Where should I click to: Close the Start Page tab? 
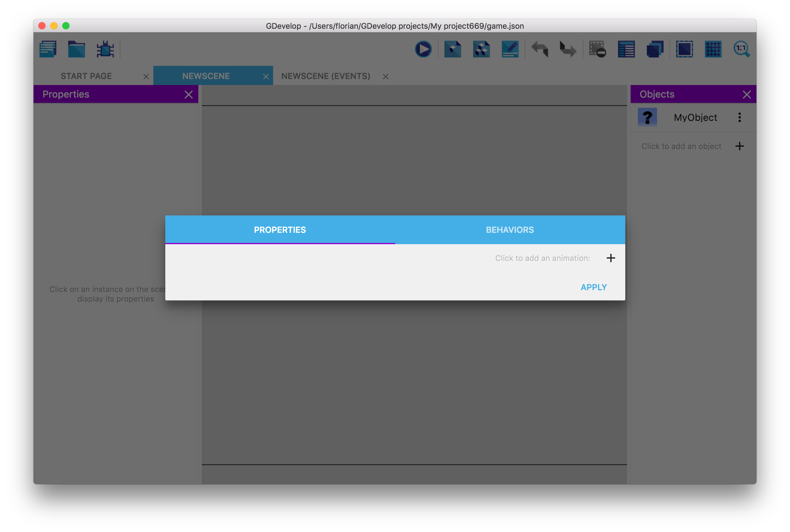(x=146, y=77)
